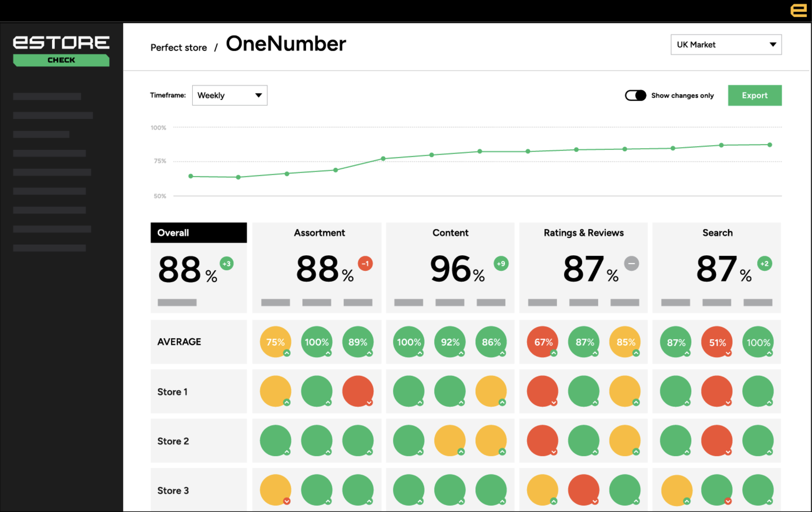Click the +9 Content change badge
Screen dimensions: 812x512
[x=501, y=264]
